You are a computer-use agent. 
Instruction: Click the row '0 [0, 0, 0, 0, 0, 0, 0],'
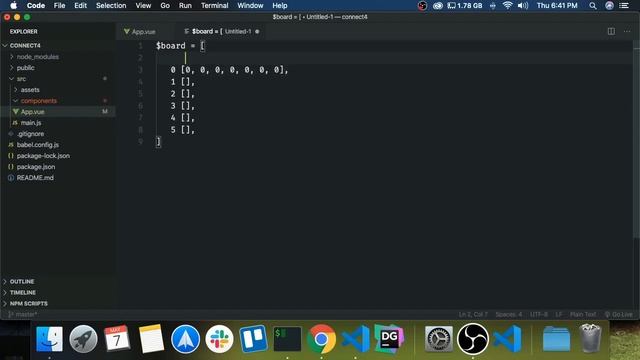coord(229,70)
